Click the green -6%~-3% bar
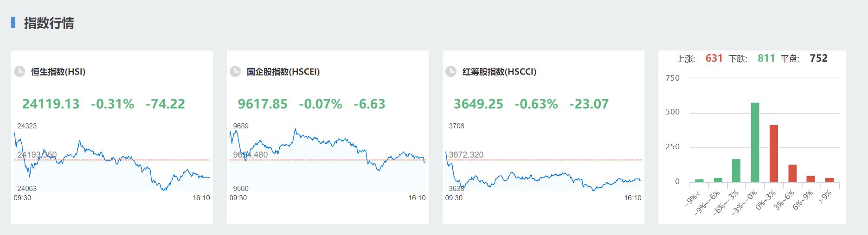Screen dimensions: 868x235 click(736, 171)
